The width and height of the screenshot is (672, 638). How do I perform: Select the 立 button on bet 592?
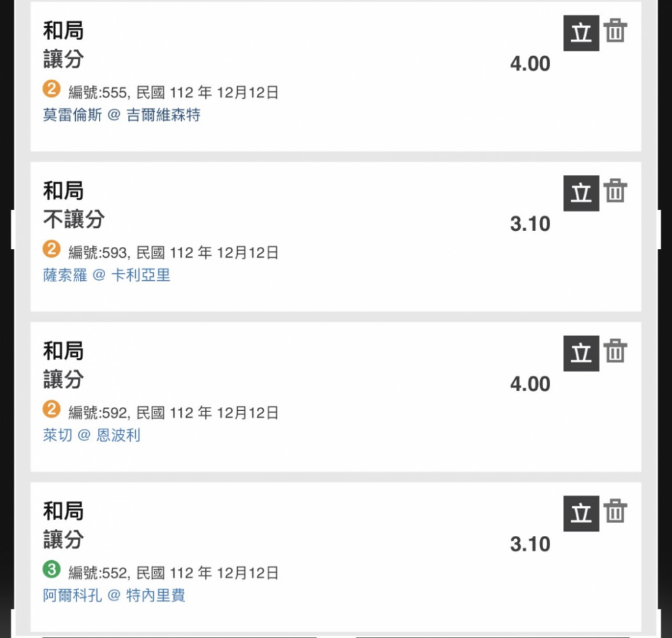(x=581, y=353)
